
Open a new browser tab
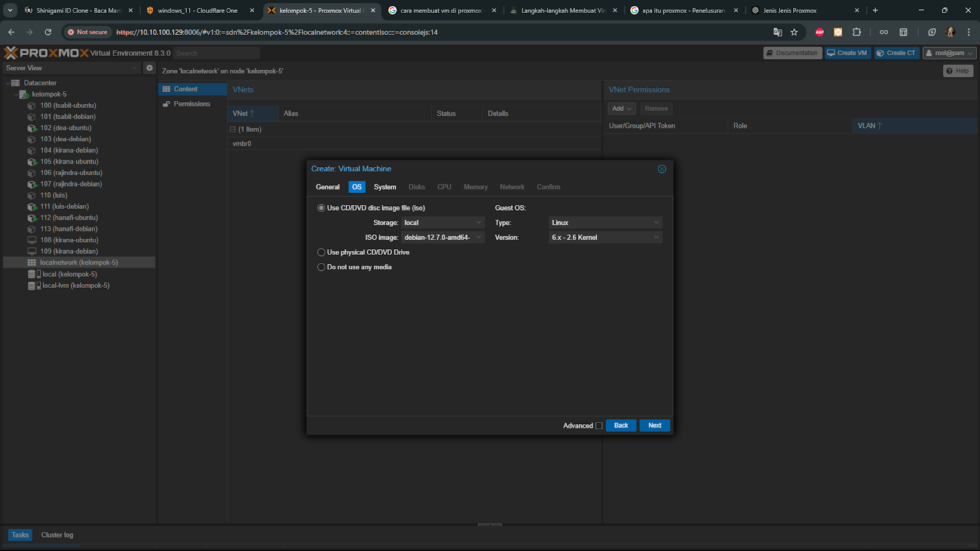click(875, 10)
